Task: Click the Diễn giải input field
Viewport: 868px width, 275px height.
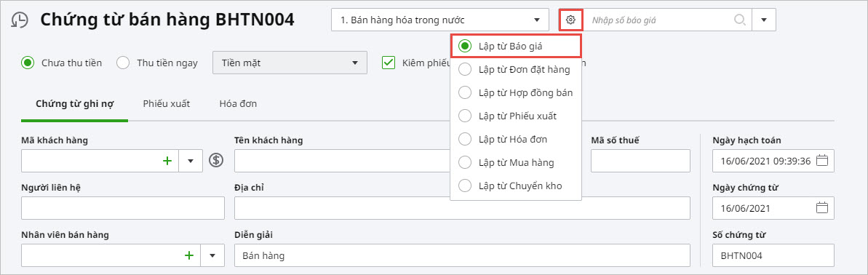Action: (x=462, y=255)
